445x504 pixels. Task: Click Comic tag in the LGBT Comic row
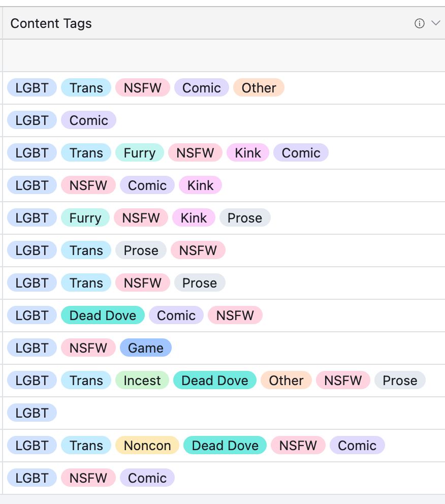coord(89,120)
